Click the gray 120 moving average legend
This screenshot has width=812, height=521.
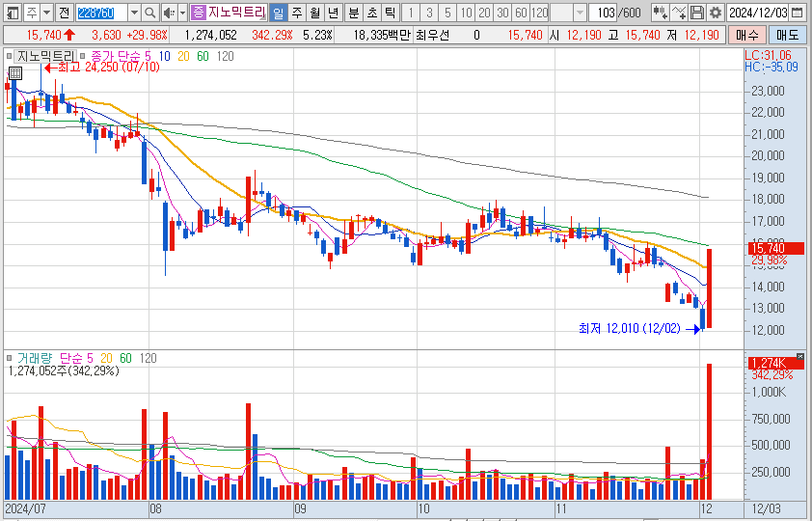[225, 56]
